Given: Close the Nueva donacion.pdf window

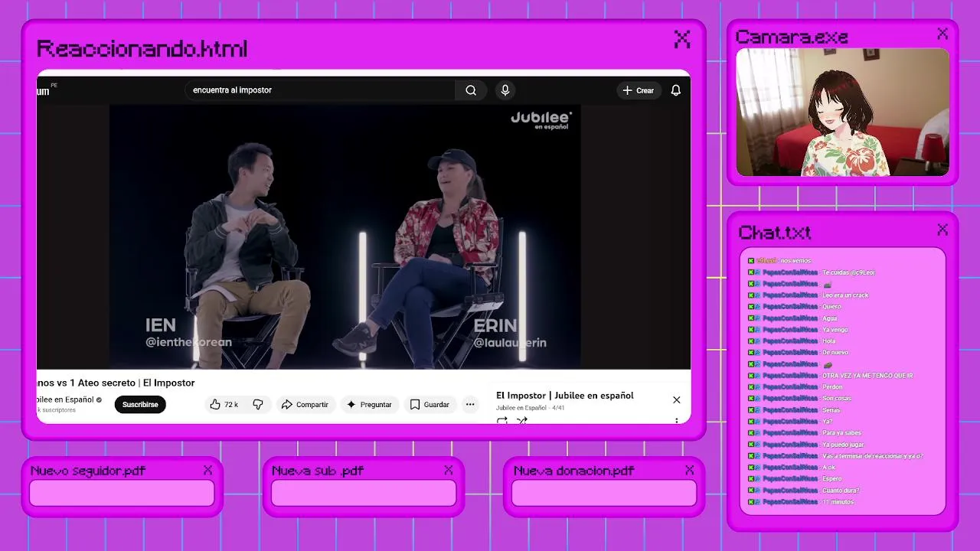Looking at the screenshot, I should tap(689, 470).
